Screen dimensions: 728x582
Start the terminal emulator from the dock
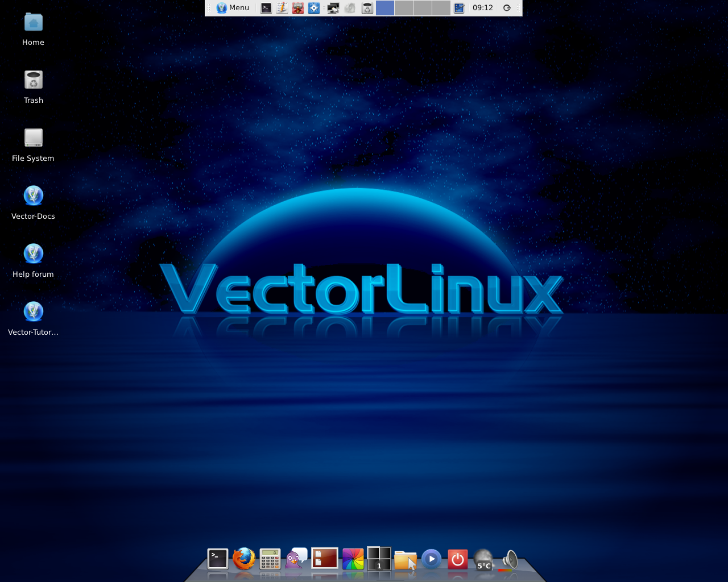(218, 559)
